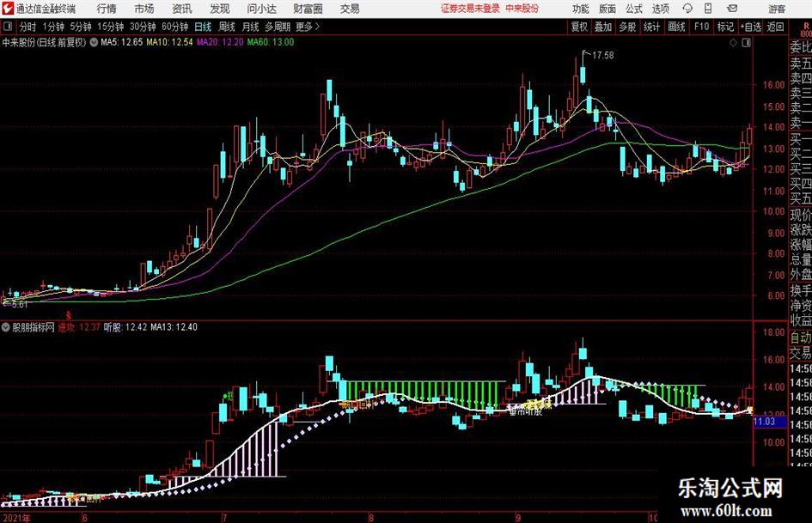812x523 pixels.
Task: Click the 游客 account label
Action: [776, 9]
